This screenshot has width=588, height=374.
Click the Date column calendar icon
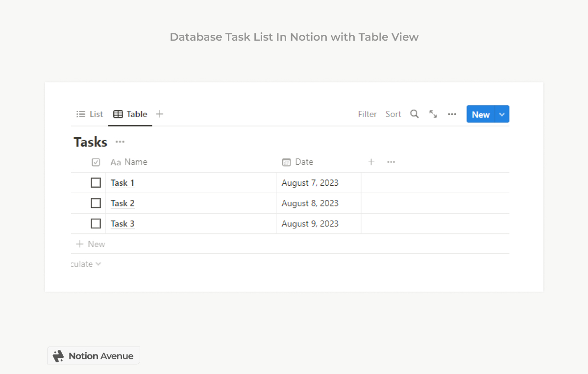coord(287,162)
